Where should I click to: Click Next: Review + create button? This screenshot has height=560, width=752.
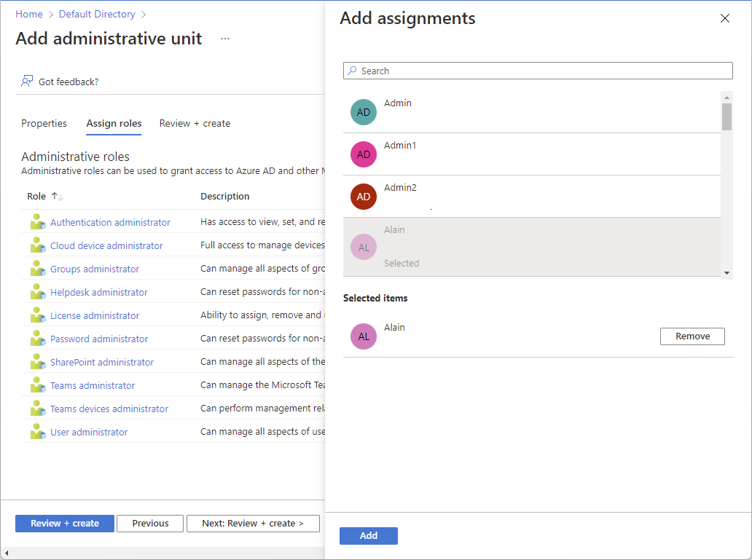click(253, 524)
